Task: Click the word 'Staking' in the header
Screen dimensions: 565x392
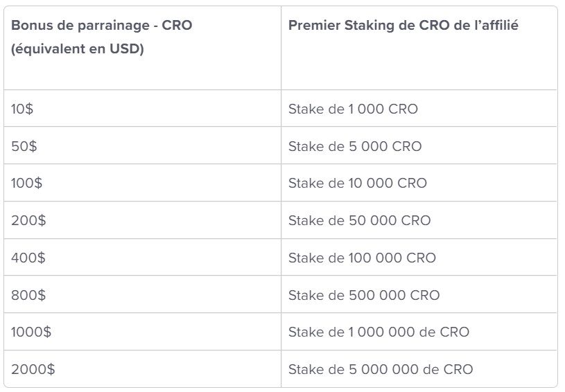Action: 370,26
